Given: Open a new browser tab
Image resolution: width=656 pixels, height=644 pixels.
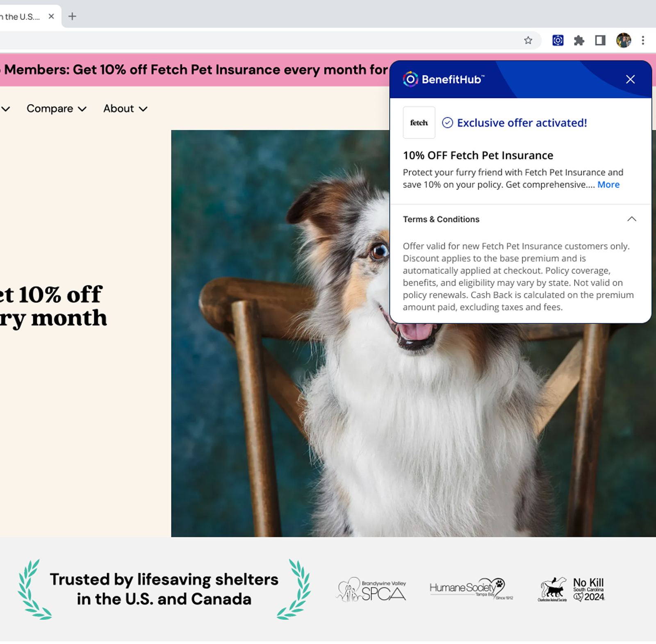Looking at the screenshot, I should click(72, 16).
